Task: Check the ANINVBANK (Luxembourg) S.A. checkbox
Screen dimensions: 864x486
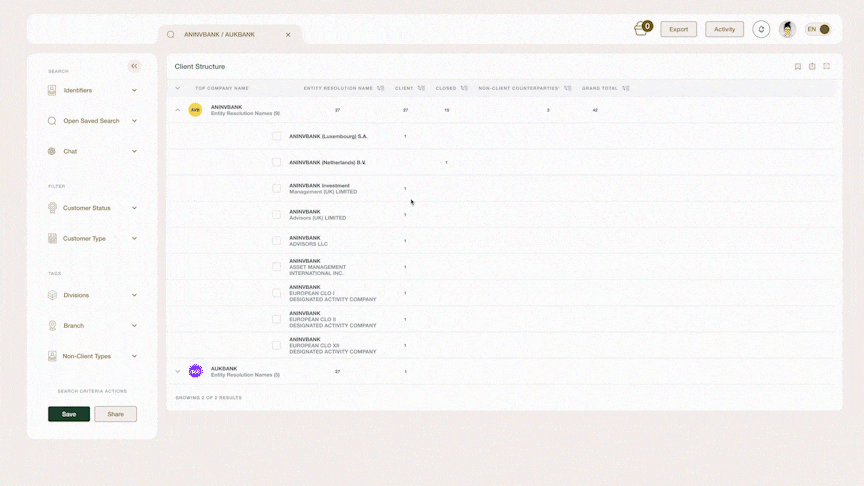Action: point(277,136)
